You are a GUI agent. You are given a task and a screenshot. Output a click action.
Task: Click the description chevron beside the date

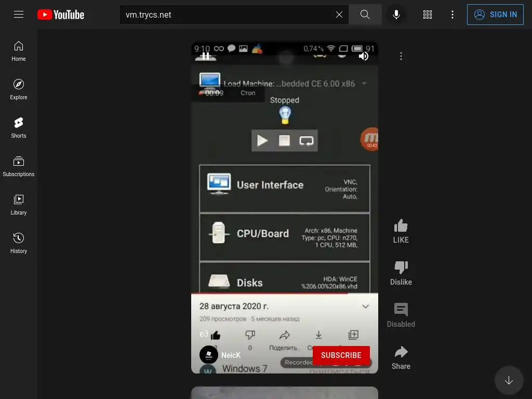point(365,307)
